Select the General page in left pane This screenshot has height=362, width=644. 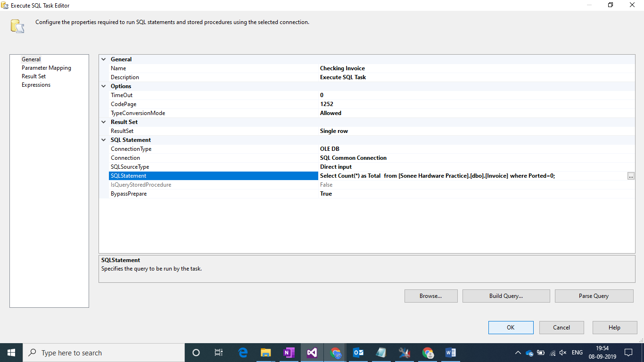31,59
